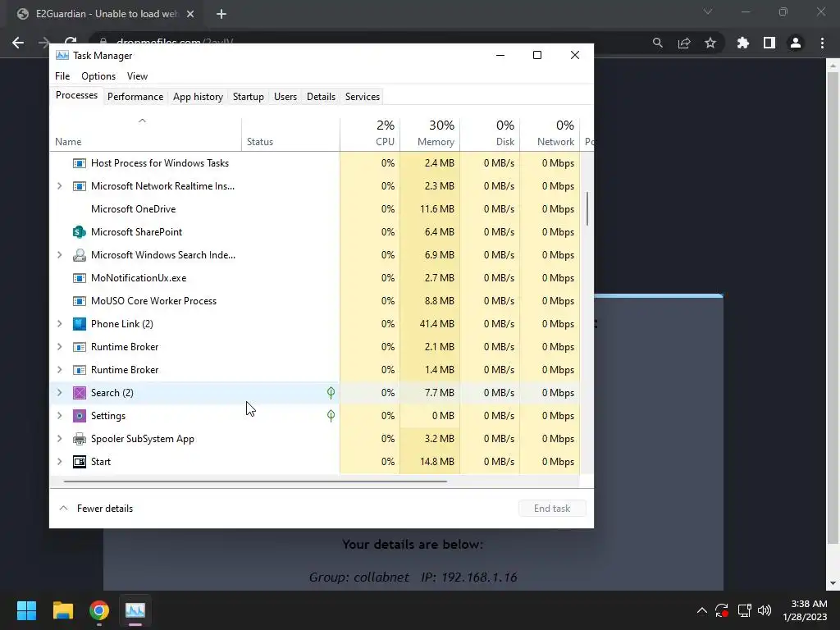The width and height of the screenshot is (840, 630).
Task: Click the End task button
Action: [552, 509]
